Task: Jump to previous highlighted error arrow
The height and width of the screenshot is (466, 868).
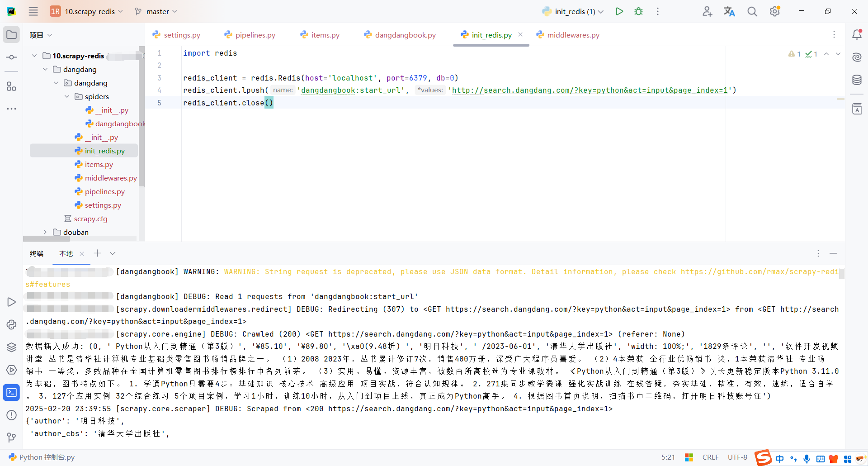Action: [x=826, y=54]
